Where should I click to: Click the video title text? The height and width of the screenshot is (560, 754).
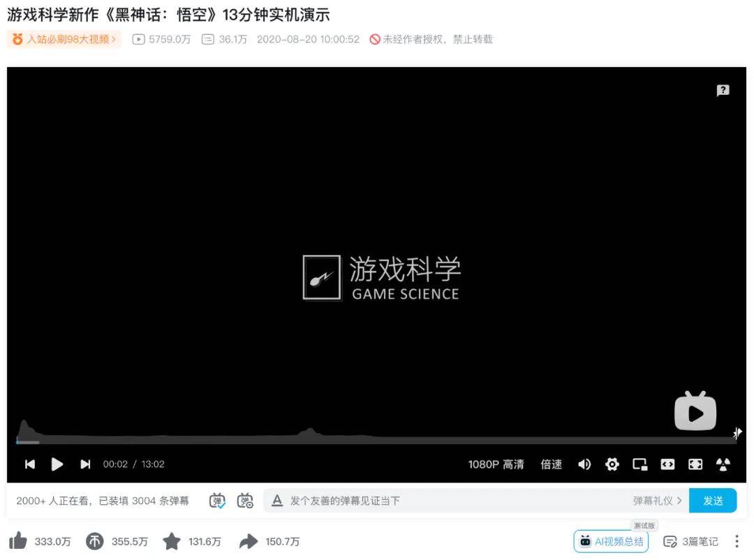(x=168, y=15)
